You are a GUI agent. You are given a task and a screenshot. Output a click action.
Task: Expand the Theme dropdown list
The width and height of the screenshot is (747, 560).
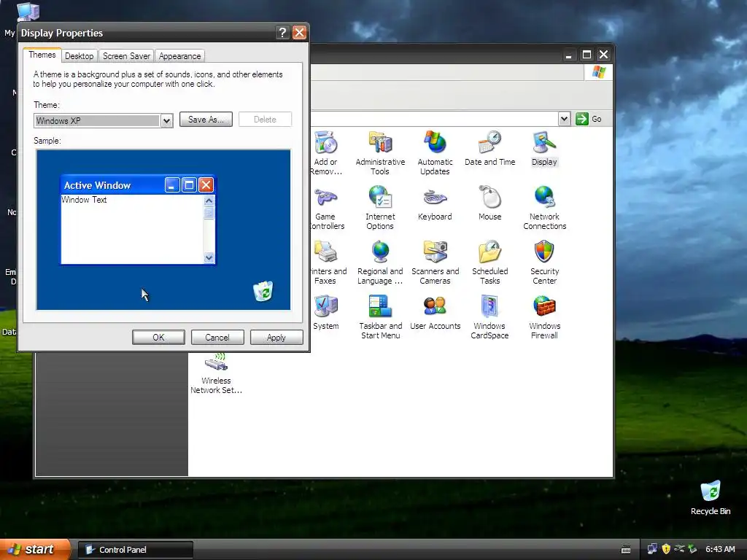[x=166, y=121]
